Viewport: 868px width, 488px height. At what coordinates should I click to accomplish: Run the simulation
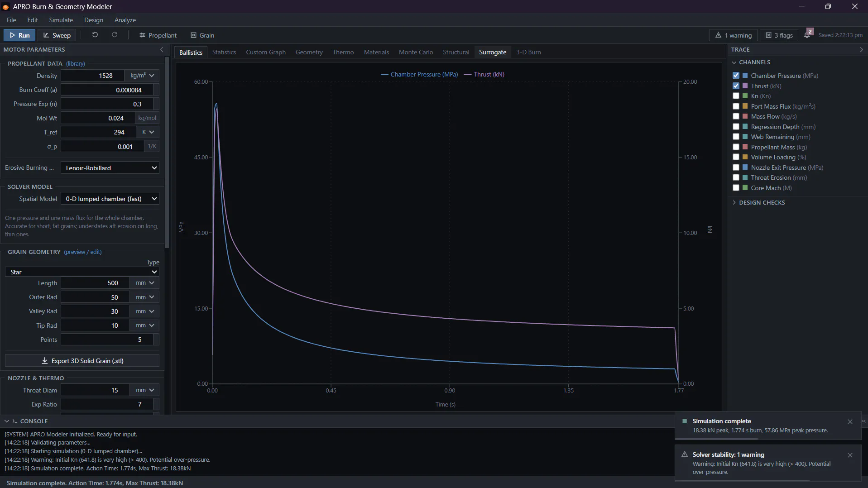tap(19, 35)
